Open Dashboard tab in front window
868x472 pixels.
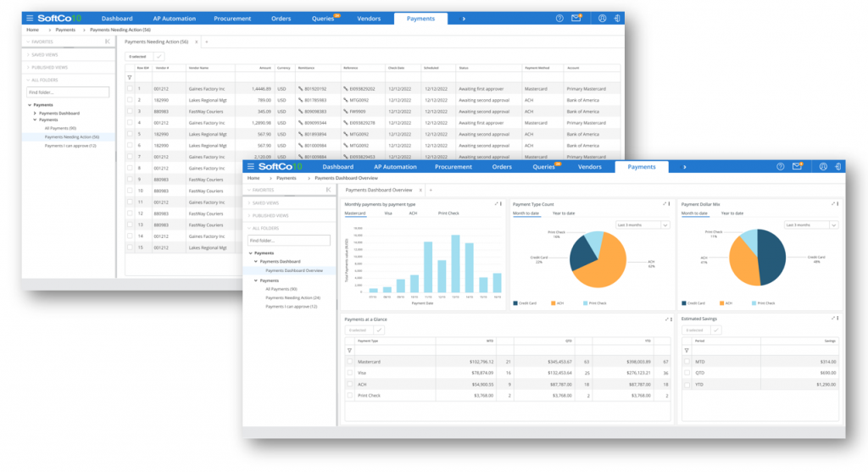click(337, 167)
